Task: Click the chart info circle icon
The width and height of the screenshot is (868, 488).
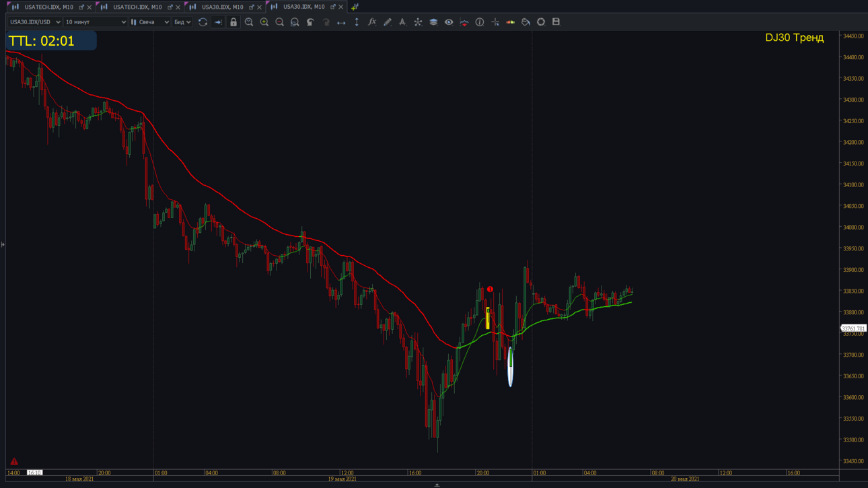Action: [x=480, y=22]
